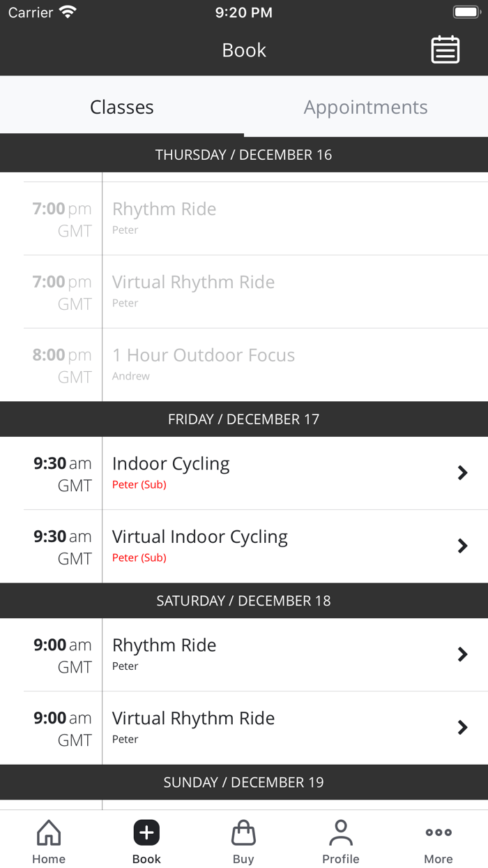Open the calendar date picker icon
Viewport: 488px width, 868px height.
(445, 50)
